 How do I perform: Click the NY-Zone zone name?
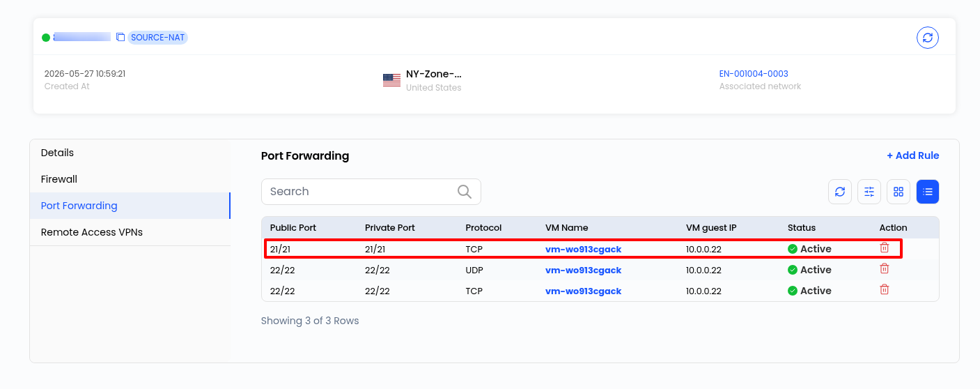434,74
